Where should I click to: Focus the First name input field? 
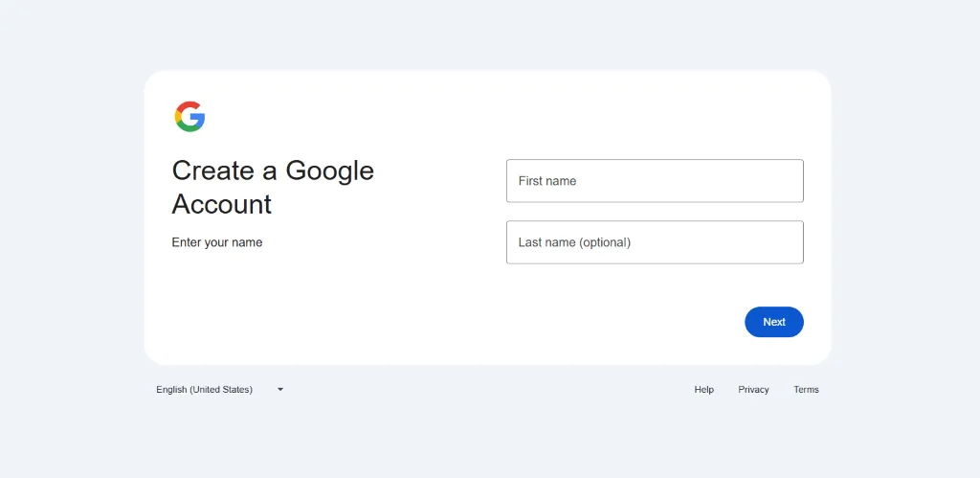tap(655, 181)
